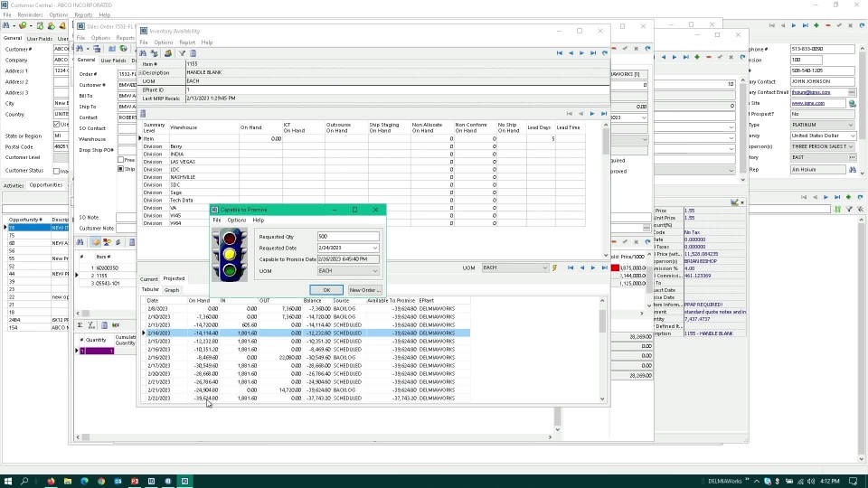Click OK in Capable to Promise dialog
This screenshot has height=488, width=868.
pos(326,290)
